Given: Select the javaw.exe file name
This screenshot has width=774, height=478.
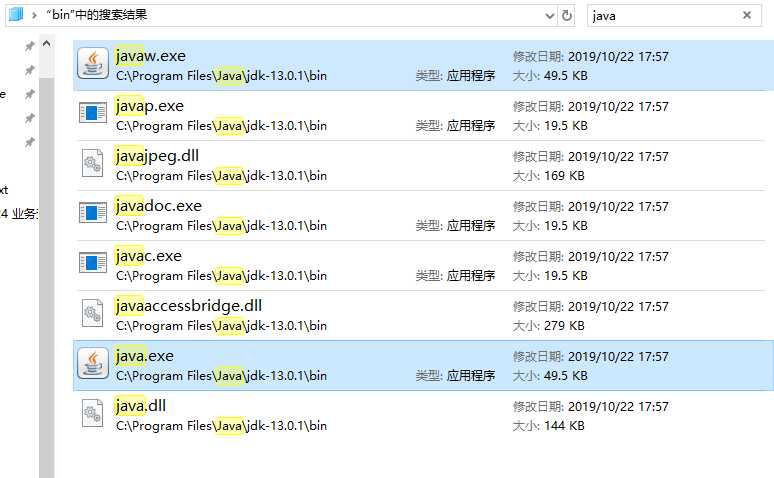Looking at the screenshot, I should tap(151, 56).
